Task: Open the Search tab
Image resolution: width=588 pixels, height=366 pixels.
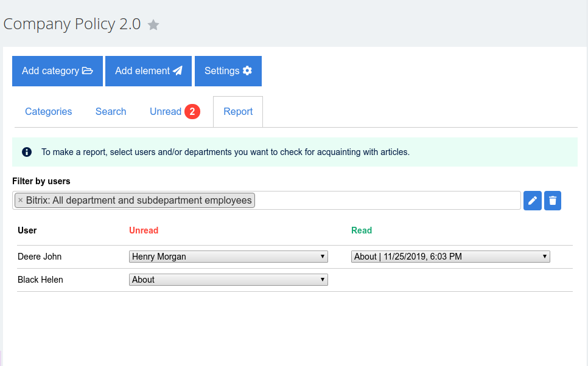Action: [111, 112]
